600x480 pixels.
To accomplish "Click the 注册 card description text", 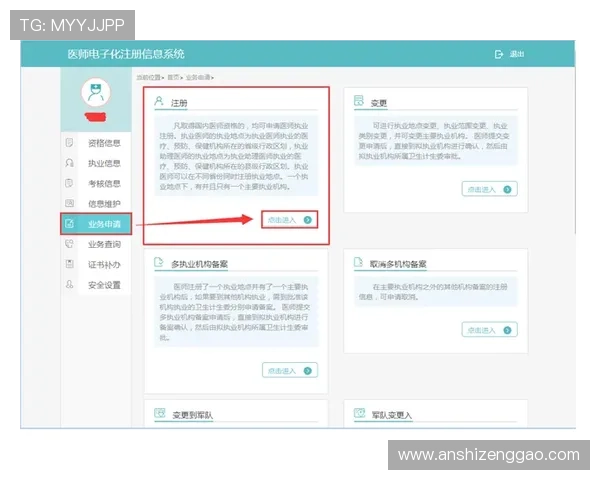I will tap(236, 156).
